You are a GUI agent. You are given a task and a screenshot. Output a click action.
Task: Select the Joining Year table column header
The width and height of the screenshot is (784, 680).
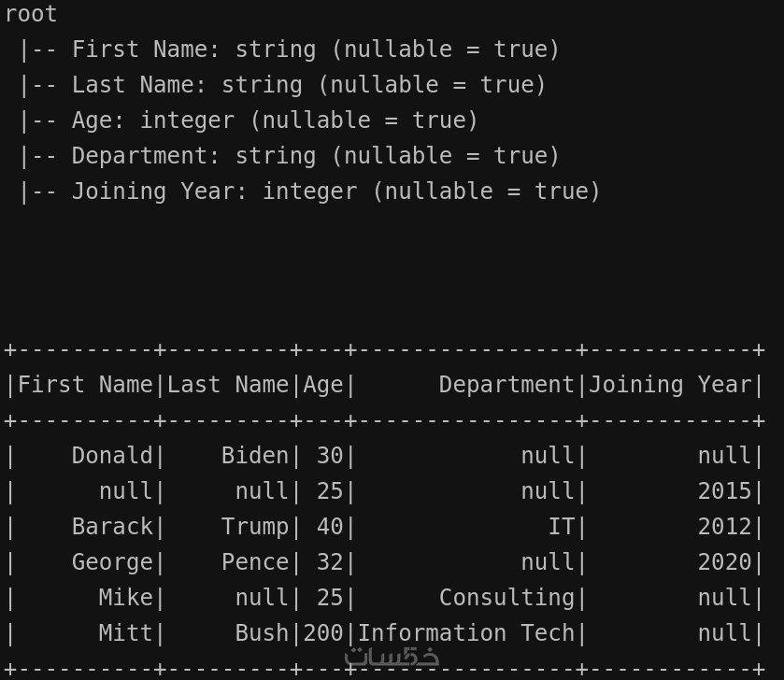click(x=670, y=385)
